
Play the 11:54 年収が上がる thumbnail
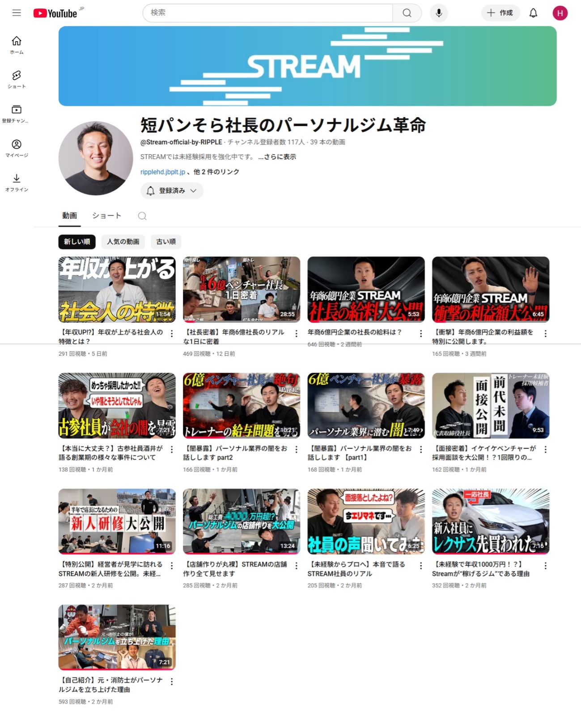[117, 290]
